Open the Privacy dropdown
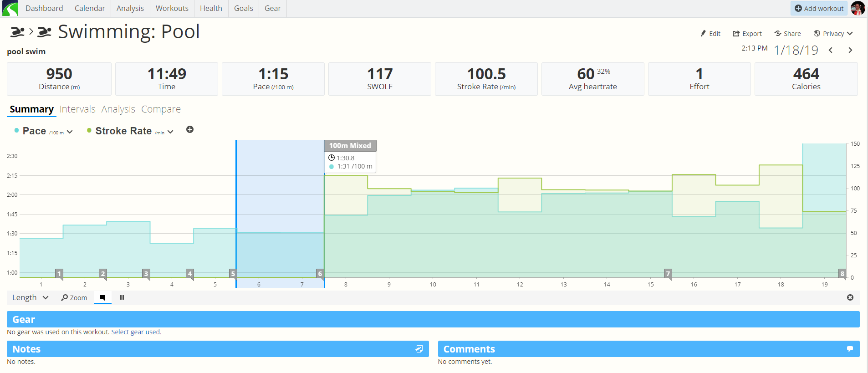 (x=833, y=34)
